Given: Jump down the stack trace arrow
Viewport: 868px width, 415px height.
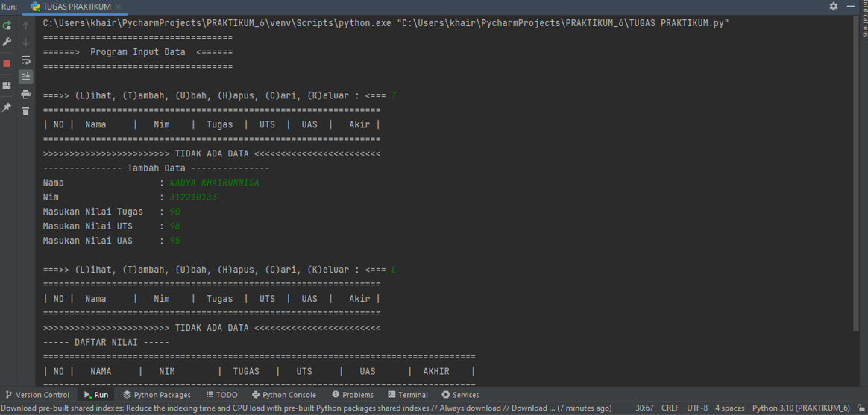Looking at the screenshot, I should pos(25,42).
